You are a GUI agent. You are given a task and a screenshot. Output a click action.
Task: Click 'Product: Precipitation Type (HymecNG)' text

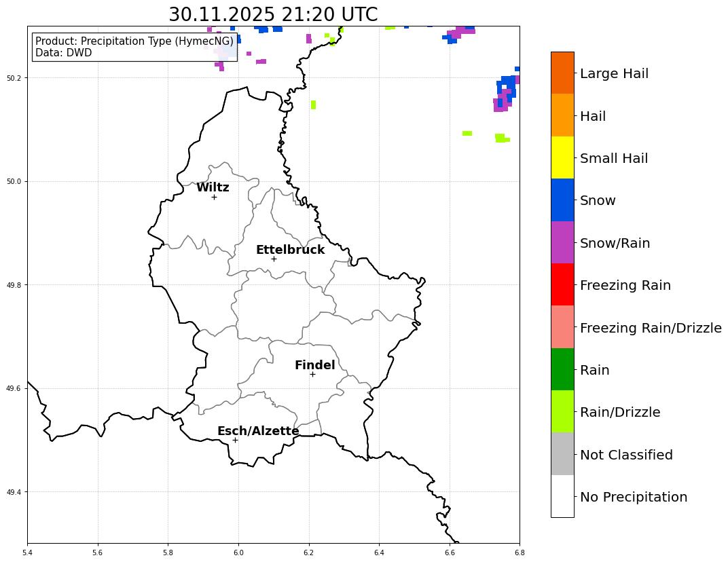(x=134, y=41)
